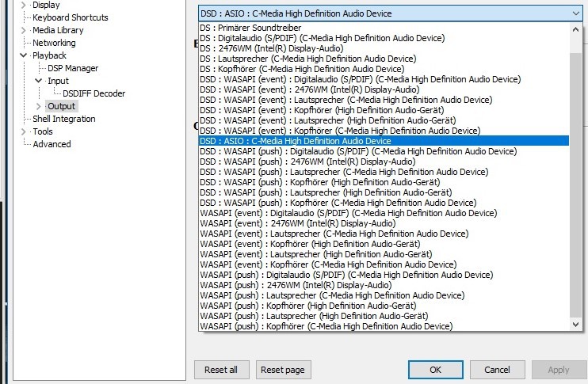588x384 pixels.
Task: Expand the Output tree node
Action: point(38,106)
